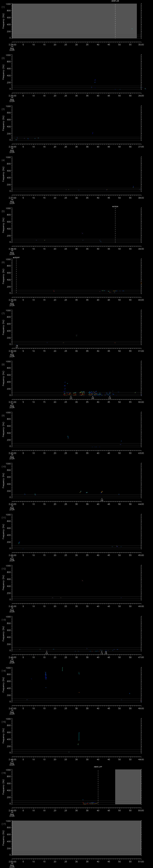Click the blue vertical streak in panel 14
The width and height of the screenshot is (153, 868).
pos(46,676)
